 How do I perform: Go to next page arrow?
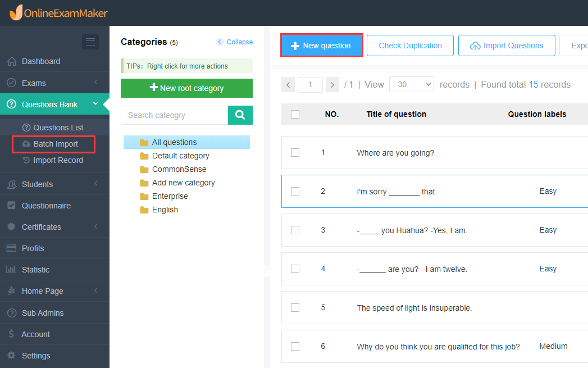[332, 85]
